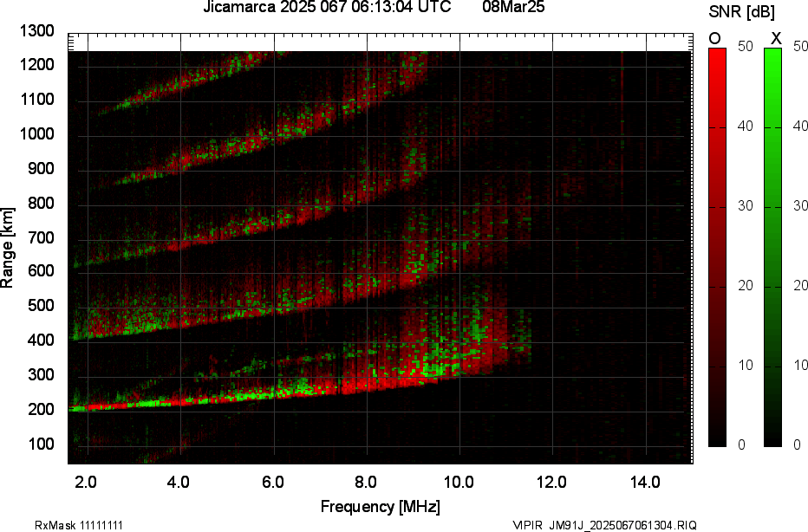Click the 'VIPIR JM91J_2025067061304.RIQ' file name
Image resolution: width=808 pixels, height=532 pixels.
coord(604,525)
